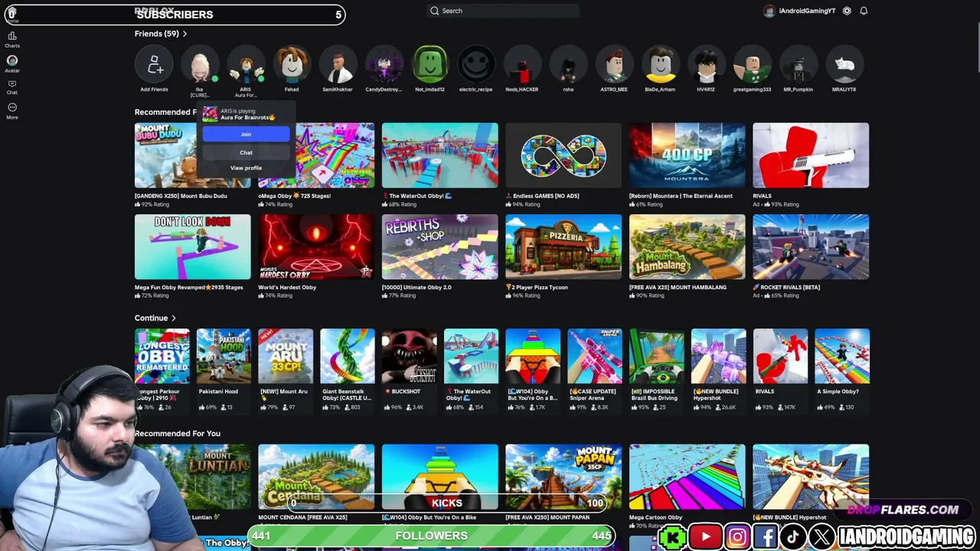This screenshot has width=980, height=551.
Task: Open friend ASTRO_MEE's avatar
Action: point(614,65)
